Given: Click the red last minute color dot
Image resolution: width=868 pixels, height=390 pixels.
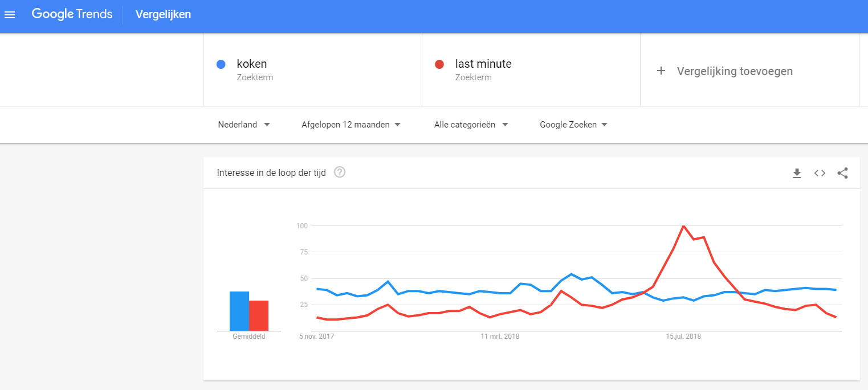Looking at the screenshot, I should [439, 64].
